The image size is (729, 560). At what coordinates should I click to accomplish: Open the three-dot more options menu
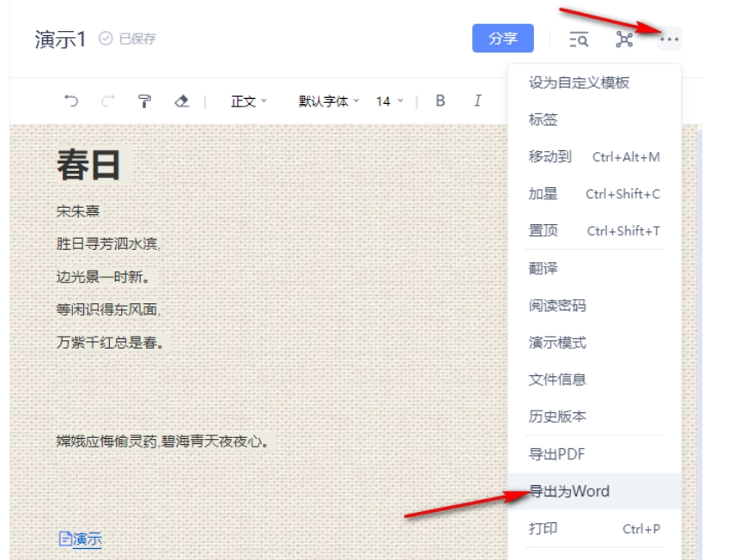(670, 40)
